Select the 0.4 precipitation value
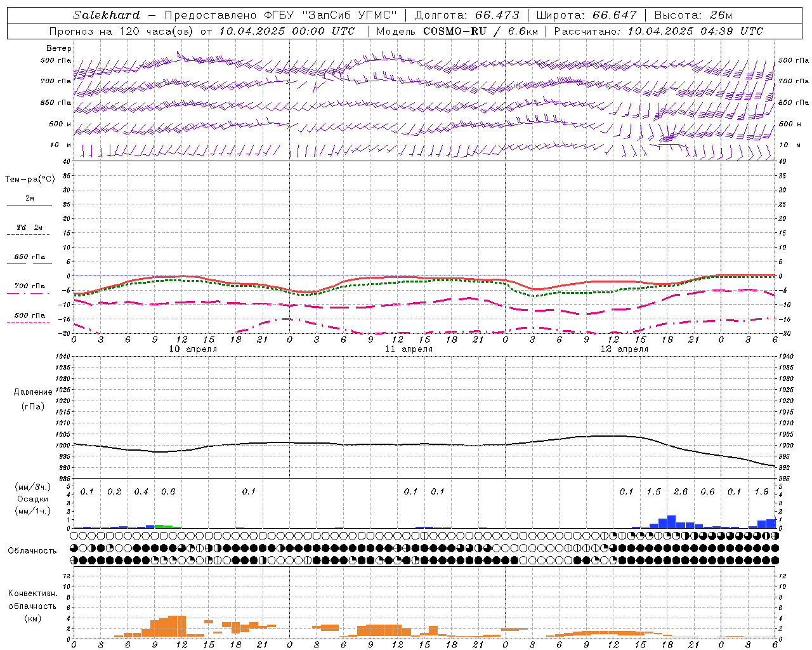This screenshot has height=650, width=812. [141, 492]
